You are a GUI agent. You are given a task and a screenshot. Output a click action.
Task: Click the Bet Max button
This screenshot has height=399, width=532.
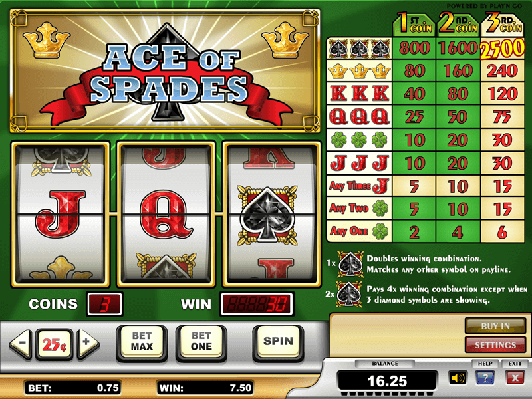(142, 342)
